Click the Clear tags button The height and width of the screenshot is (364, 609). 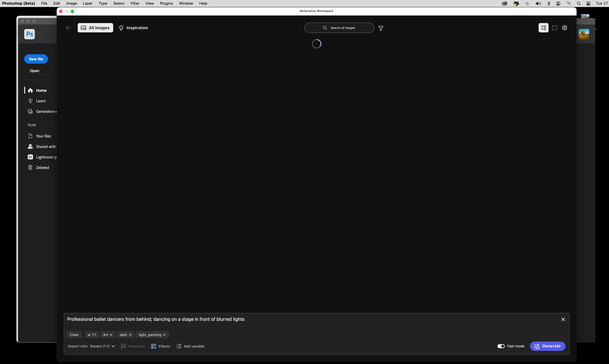pos(74,335)
